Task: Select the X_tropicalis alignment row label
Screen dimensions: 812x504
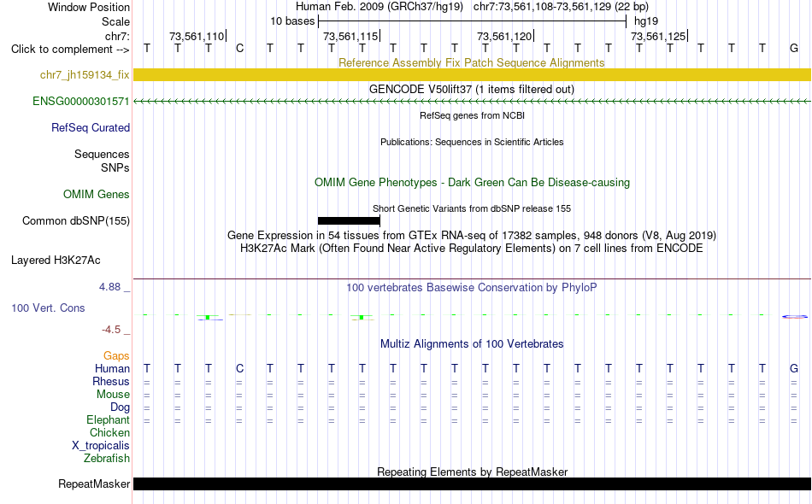Action: (x=101, y=446)
